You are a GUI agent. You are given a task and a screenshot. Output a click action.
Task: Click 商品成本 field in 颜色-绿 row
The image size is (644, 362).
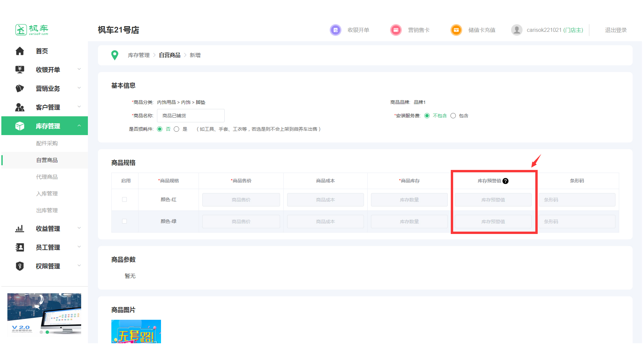[x=325, y=222]
